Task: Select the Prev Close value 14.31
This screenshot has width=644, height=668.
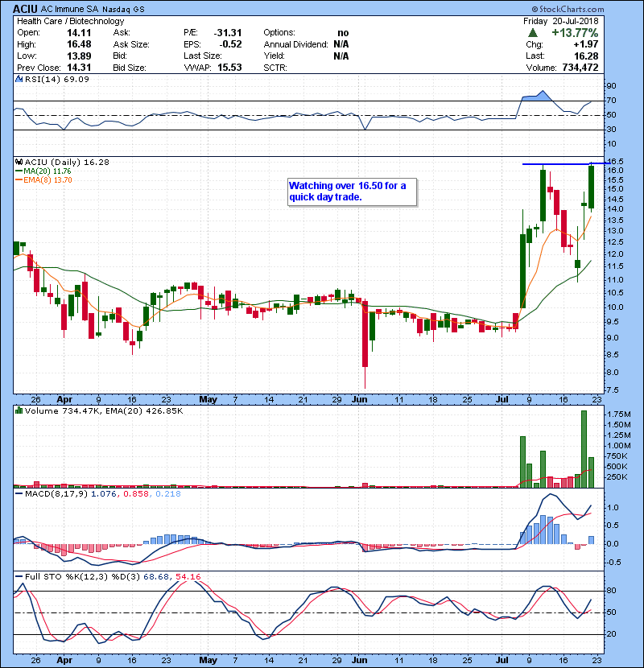Action: point(79,68)
